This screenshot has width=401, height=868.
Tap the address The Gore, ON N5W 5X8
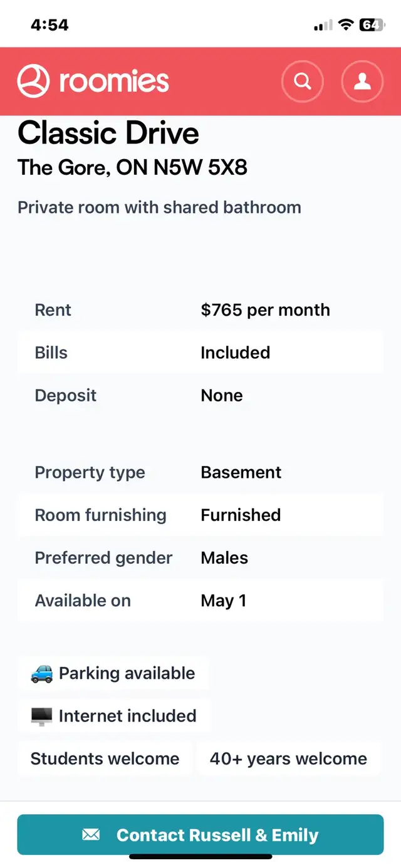132,167
